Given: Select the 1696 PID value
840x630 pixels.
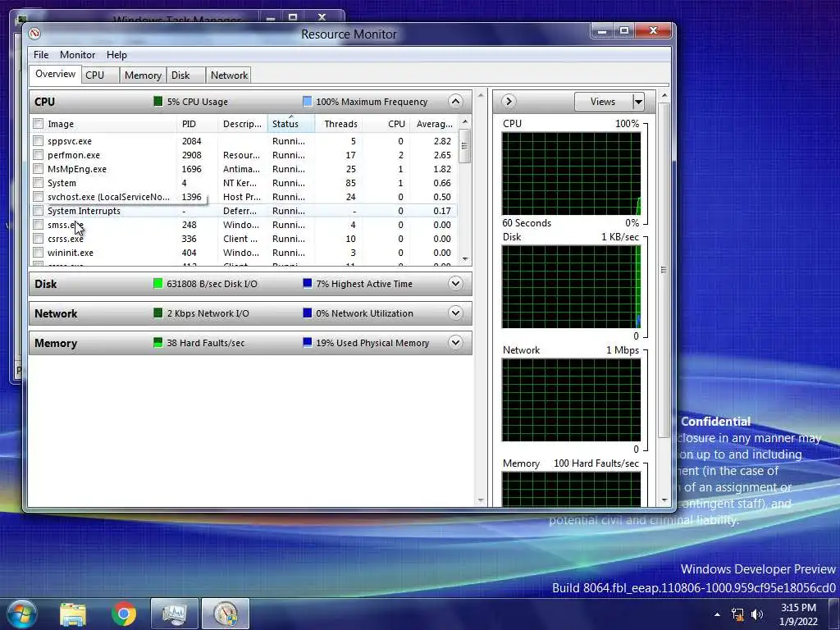Looking at the screenshot, I should point(191,169).
